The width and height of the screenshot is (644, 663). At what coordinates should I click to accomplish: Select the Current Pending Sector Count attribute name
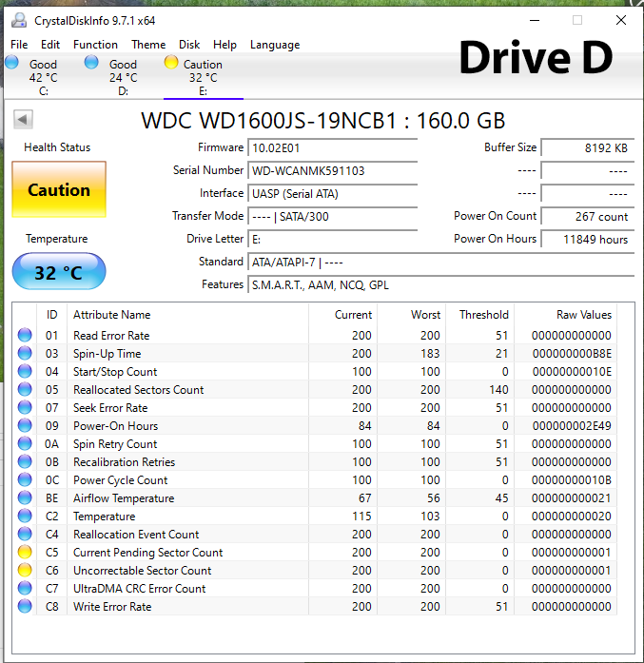(x=148, y=553)
